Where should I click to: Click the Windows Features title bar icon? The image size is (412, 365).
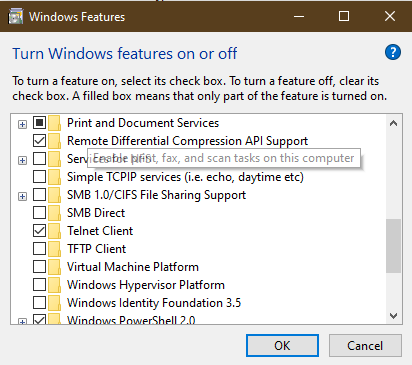click(x=16, y=17)
